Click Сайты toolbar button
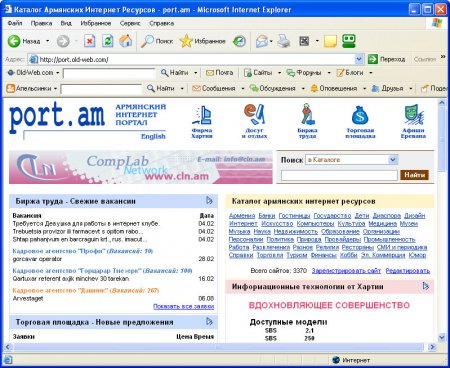Image resolution: width=450 pixels, height=368 pixels. coord(258,73)
